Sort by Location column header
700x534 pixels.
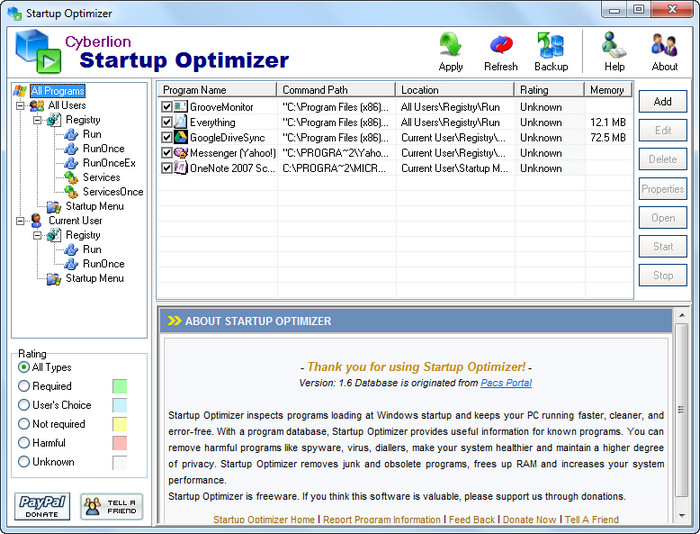click(x=455, y=90)
